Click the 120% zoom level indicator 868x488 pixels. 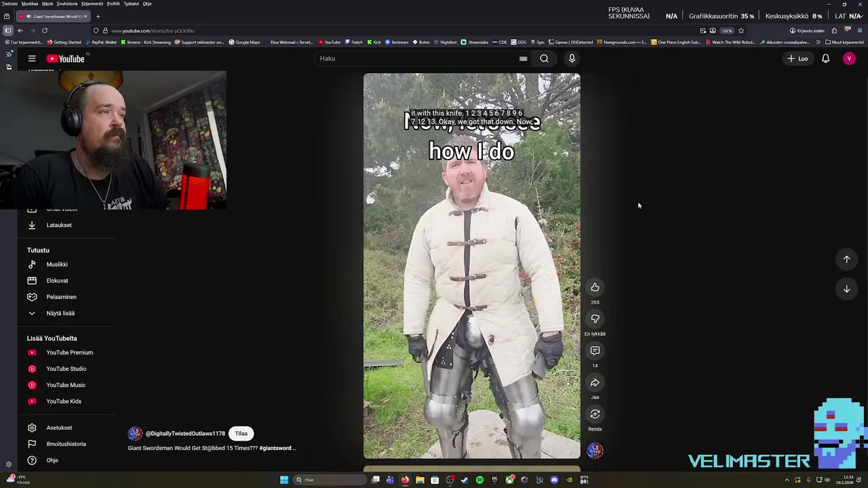tap(726, 30)
